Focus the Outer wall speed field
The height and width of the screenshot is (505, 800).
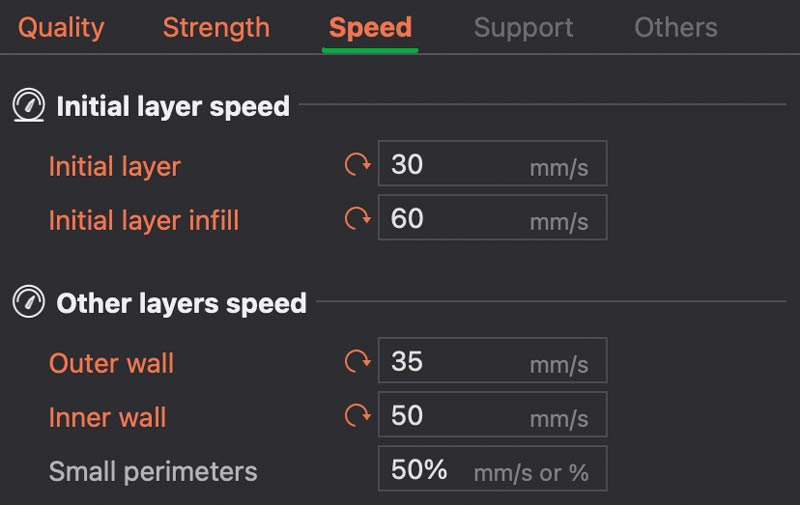click(455, 362)
